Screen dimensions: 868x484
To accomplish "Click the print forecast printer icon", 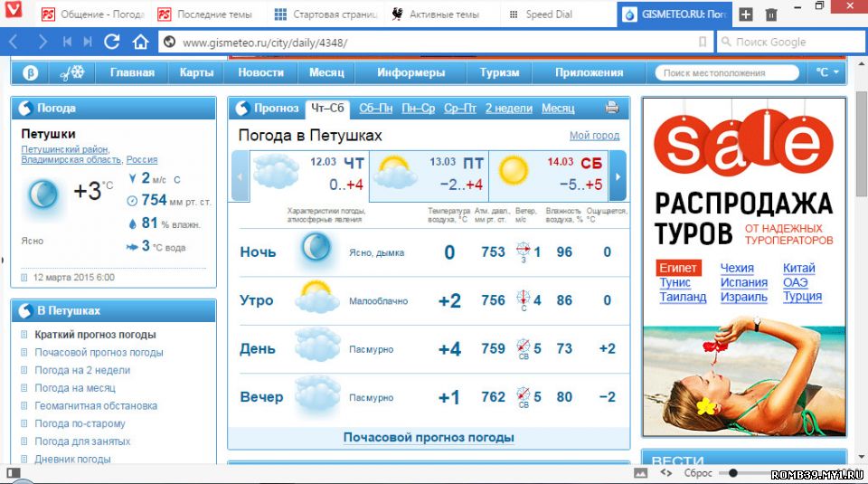I will (x=612, y=109).
